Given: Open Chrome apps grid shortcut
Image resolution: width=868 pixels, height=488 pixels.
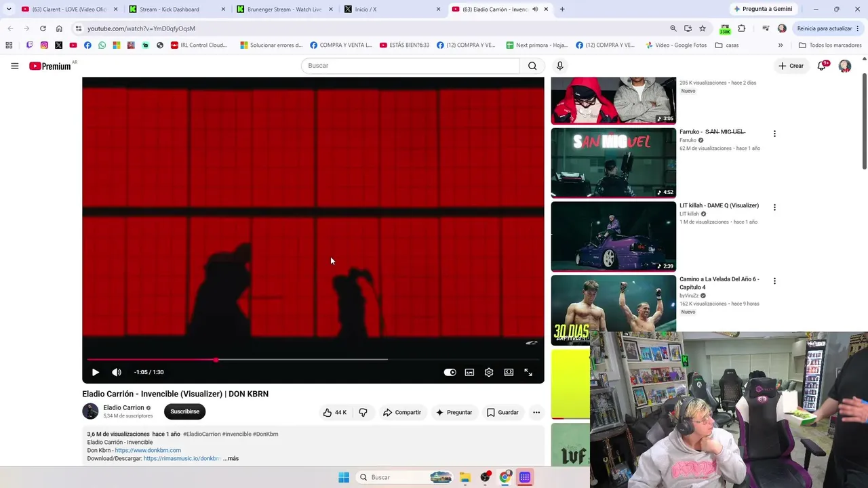Looking at the screenshot, I should point(9,45).
